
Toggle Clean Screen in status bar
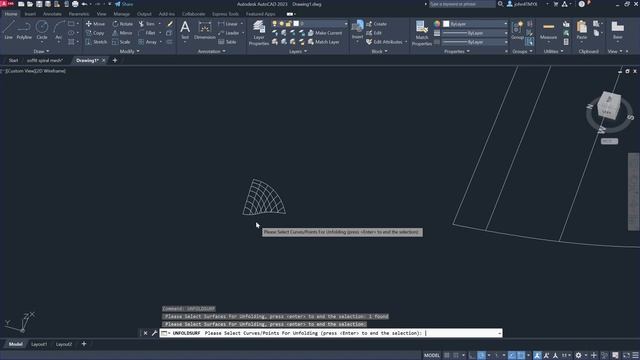tap(627, 356)
